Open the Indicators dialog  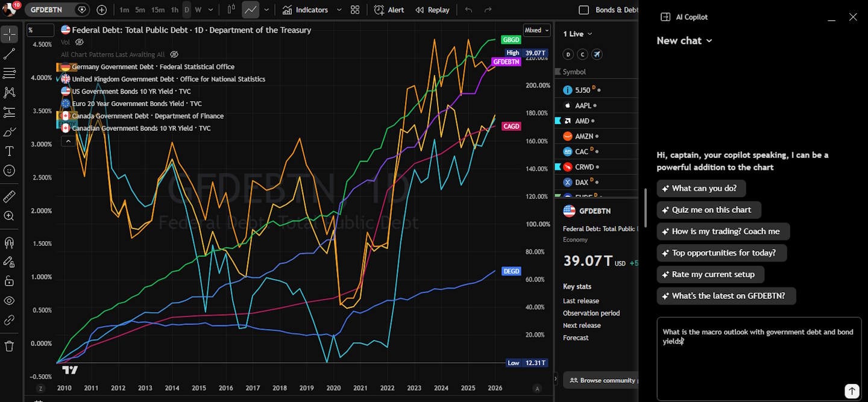305,10
